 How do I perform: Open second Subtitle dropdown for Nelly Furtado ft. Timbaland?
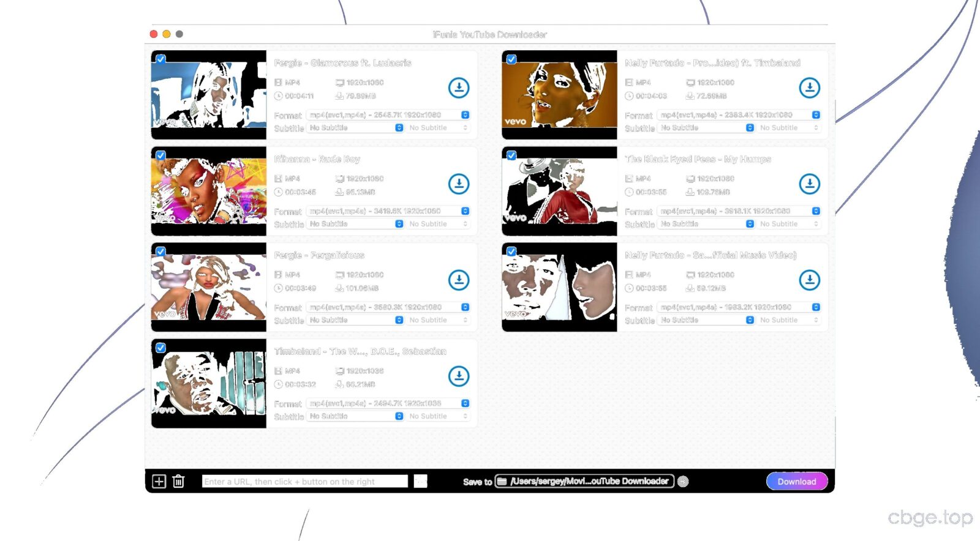[789, 128]
